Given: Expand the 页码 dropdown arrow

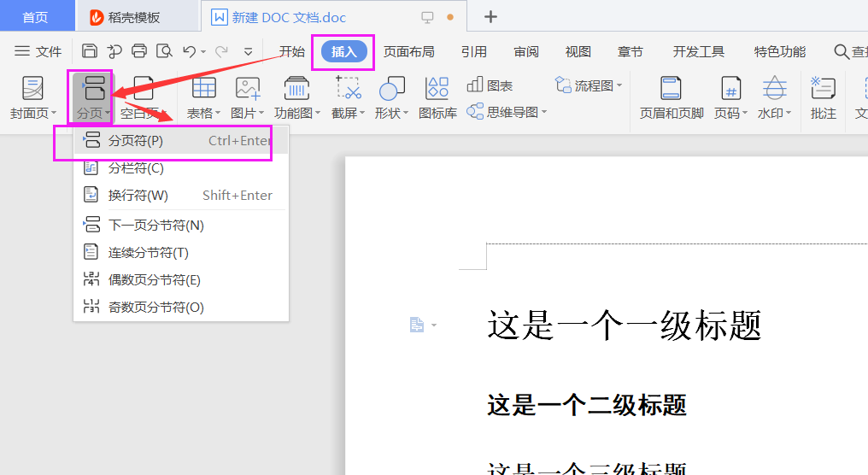Looking at the screenshot, I should pos(745,113).
